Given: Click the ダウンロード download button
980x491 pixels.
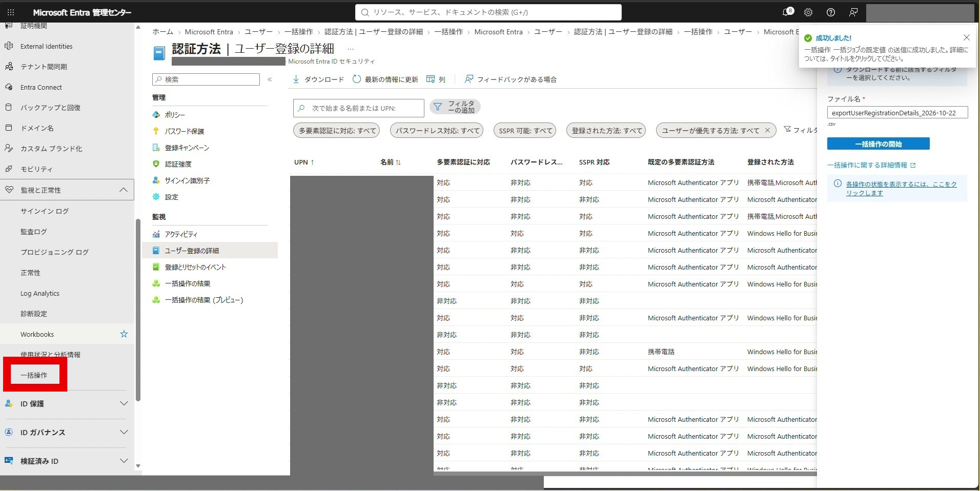Looking at the screenshot, I should point(318,79).
